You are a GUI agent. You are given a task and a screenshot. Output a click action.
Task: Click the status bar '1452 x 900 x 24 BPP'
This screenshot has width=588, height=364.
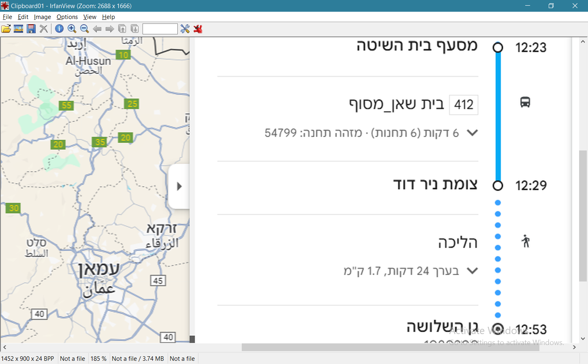coord(28,359)
